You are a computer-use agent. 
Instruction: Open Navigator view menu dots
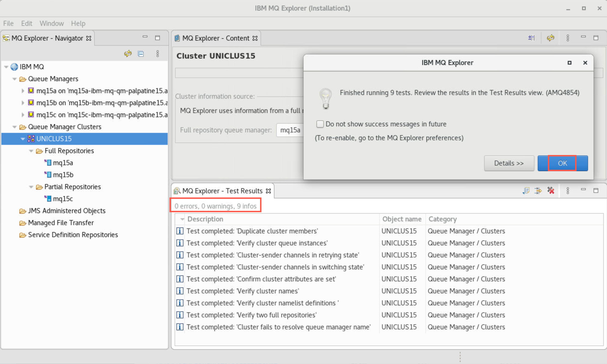pos(158,54)
